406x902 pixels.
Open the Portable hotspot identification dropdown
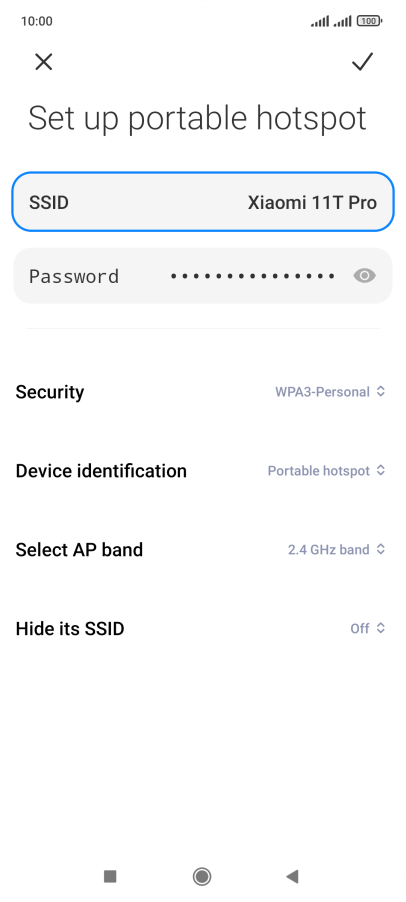(x=326, y=471)
